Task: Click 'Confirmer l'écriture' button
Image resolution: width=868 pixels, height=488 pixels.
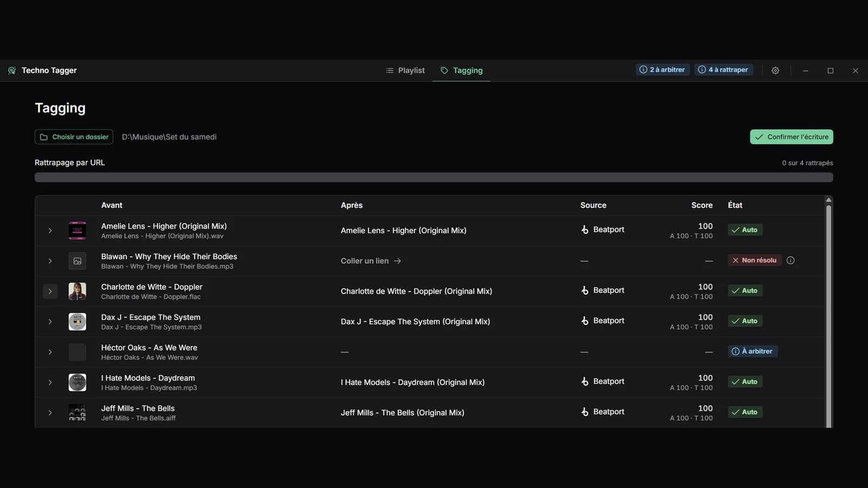Action: (792, 137)
